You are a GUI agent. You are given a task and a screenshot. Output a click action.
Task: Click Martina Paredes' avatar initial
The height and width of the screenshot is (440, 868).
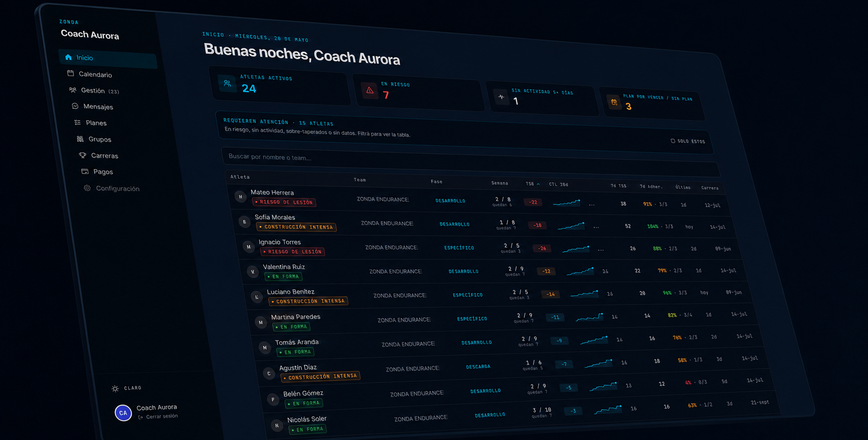(261, 322)
